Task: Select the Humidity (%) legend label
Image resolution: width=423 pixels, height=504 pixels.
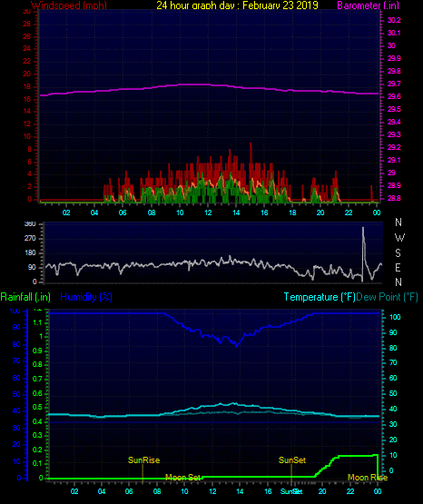Action: (x=86, y=297)
